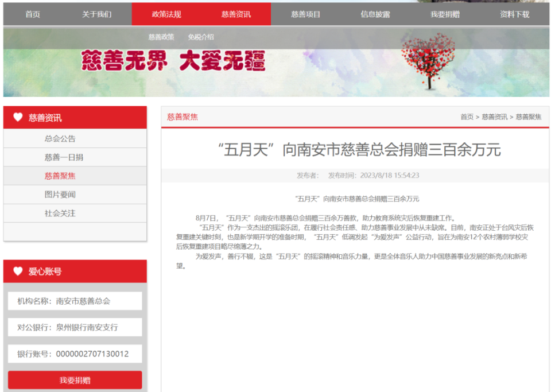
Task: Click the heart-shaped tree banner image
Action: pos(428,60)
